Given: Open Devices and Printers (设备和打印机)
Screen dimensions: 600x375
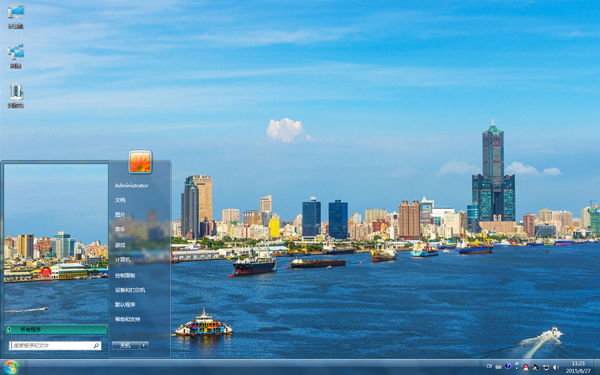Looking at the screenshot, I should tap(130, 290).
